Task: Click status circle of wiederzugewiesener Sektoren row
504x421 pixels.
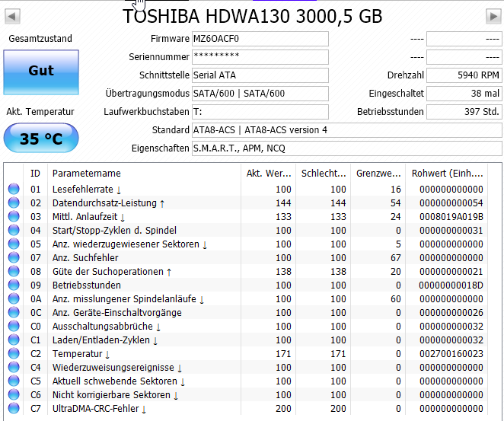Action: [x=14, y=244]
